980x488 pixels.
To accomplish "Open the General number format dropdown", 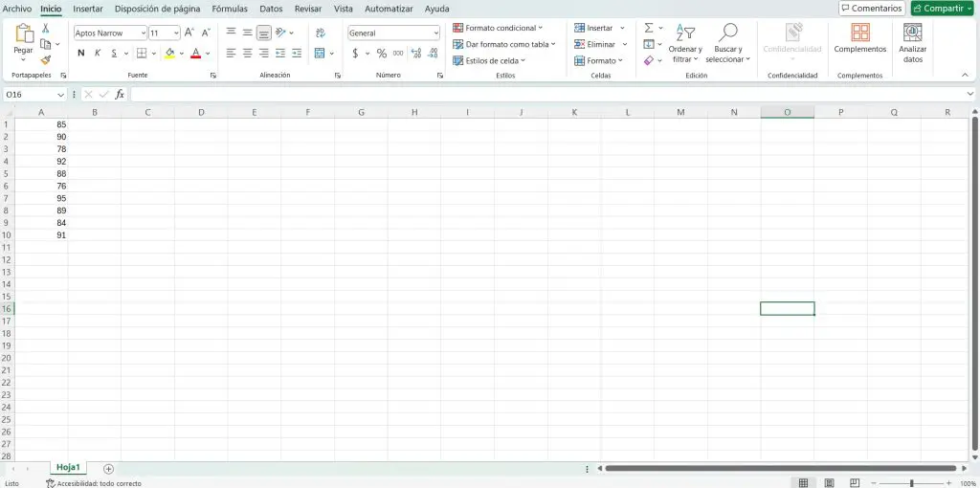I will pyautogui.click(x=435, y=33).
